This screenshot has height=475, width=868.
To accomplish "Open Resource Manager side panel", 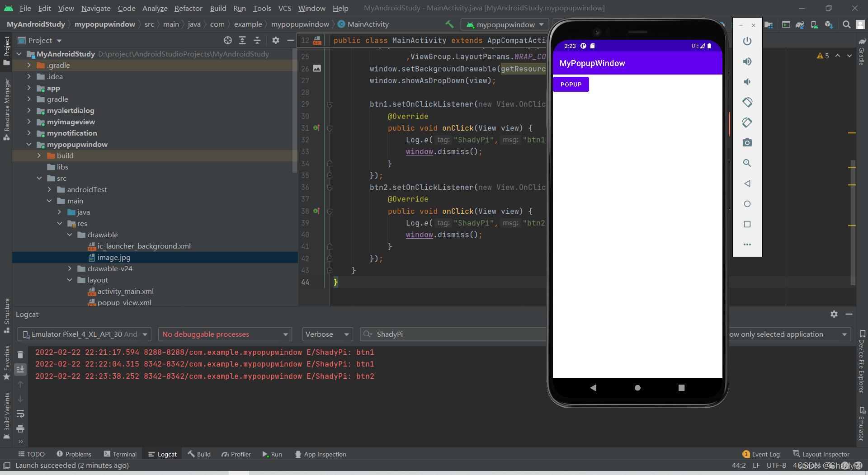I will 6,109.
